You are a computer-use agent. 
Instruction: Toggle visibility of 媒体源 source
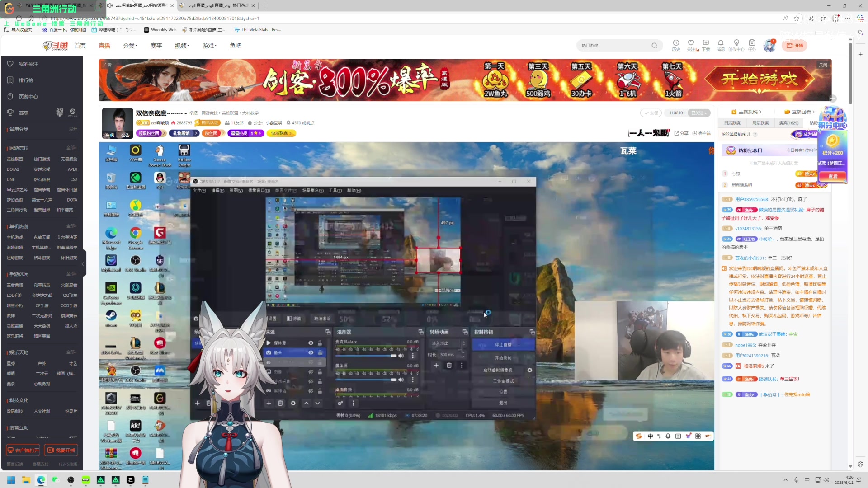(x=311, y=343)
